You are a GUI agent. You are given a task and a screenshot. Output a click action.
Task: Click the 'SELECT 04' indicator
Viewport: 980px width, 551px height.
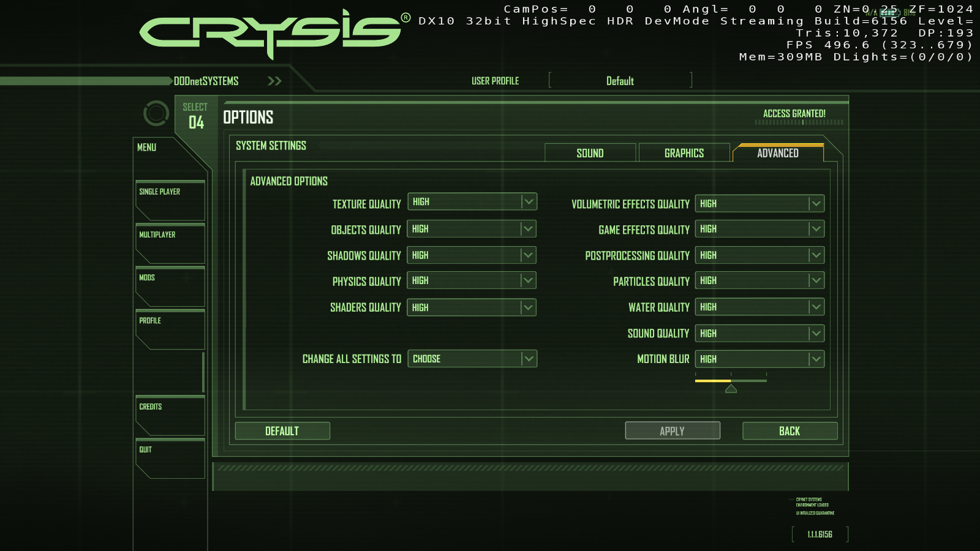pos(195,116)
